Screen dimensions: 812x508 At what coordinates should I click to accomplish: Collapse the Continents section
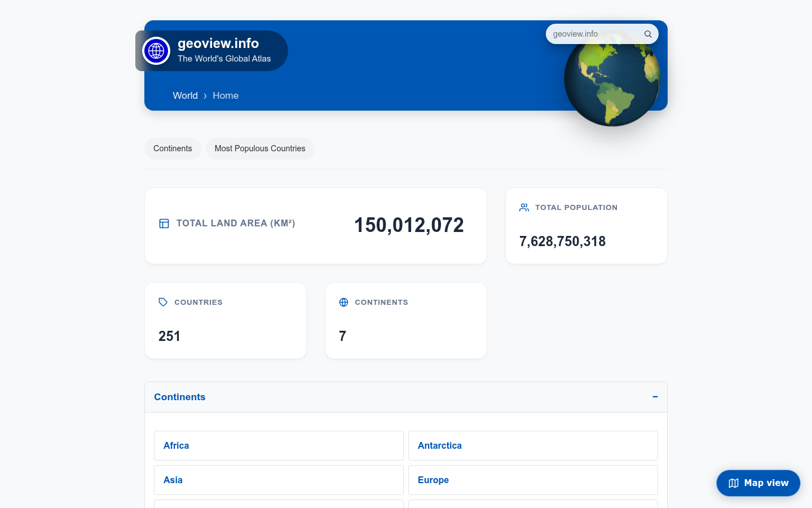[655, 397]
